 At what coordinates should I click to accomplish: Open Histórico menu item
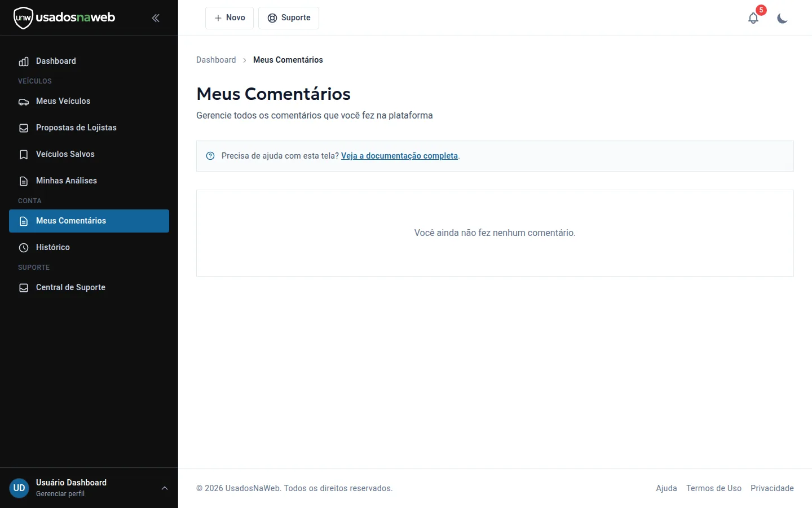tap(89, 247)
